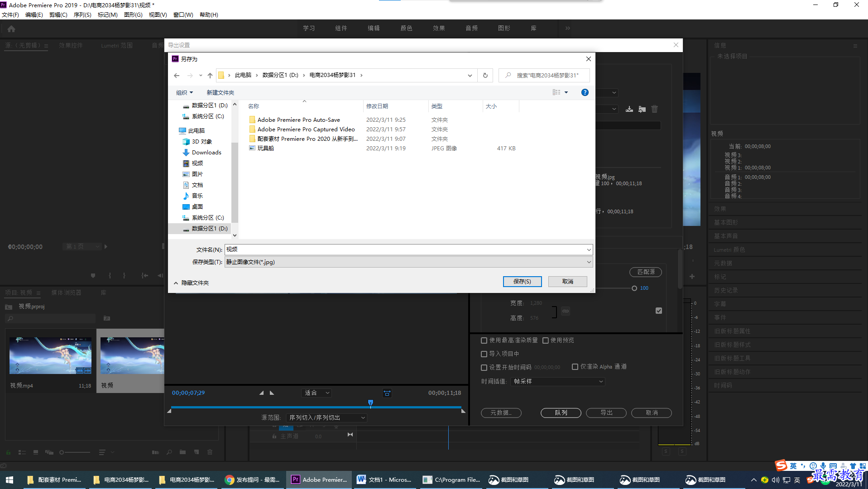Open the Word document on the taskbar
Screen dimensions: 868x489
click(x=385, y=480)
